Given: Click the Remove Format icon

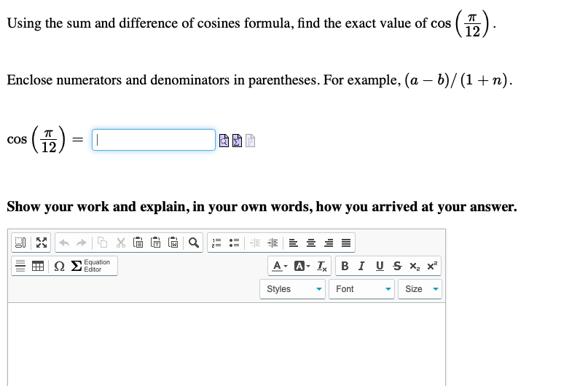Looking at the screenshot, I should pyautogui.click(x=322, y=266).
